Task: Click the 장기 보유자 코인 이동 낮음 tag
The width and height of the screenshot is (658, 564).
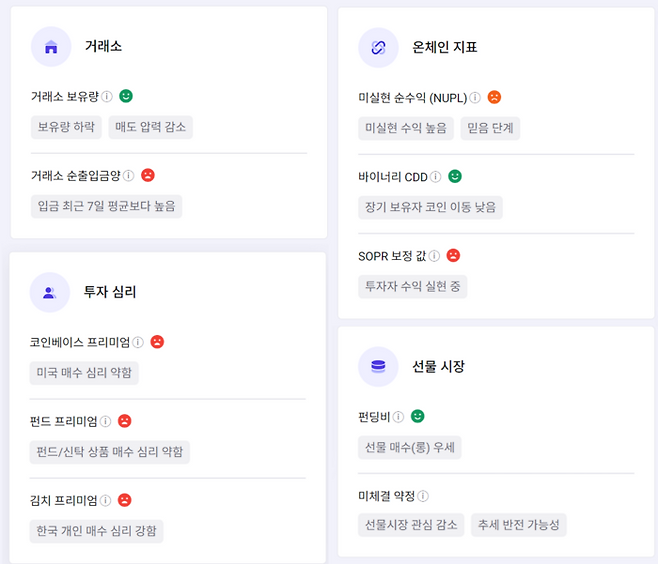Action: [430, 207]
